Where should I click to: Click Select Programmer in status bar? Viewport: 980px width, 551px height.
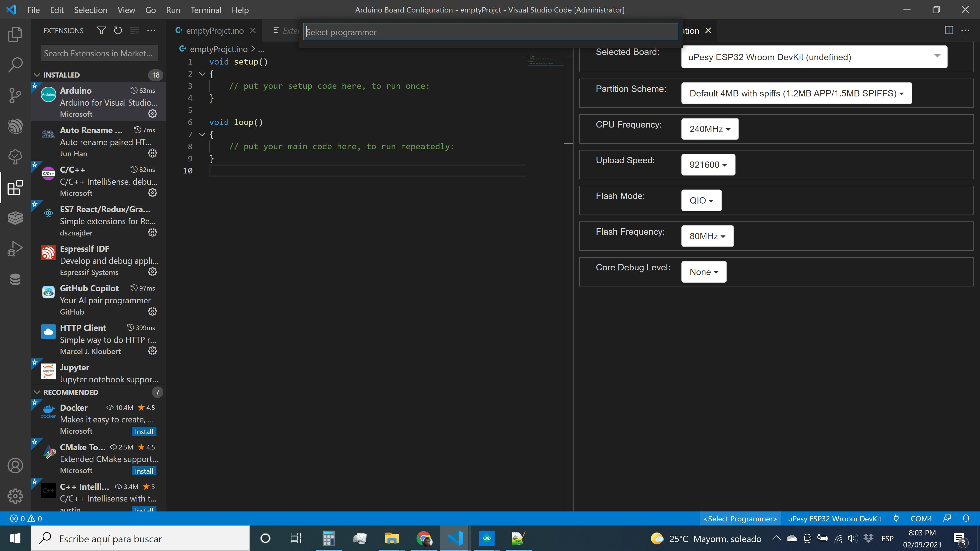(x=740, y=519)
